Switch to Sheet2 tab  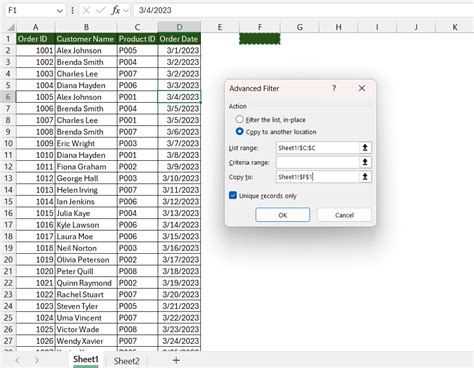coord(126,361)
